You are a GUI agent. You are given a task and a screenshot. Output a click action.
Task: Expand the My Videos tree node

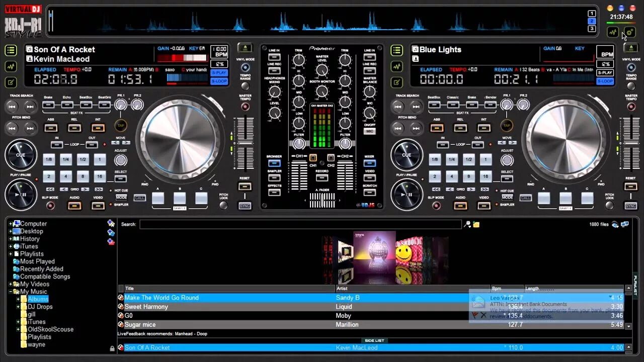[x=10, y=284]
